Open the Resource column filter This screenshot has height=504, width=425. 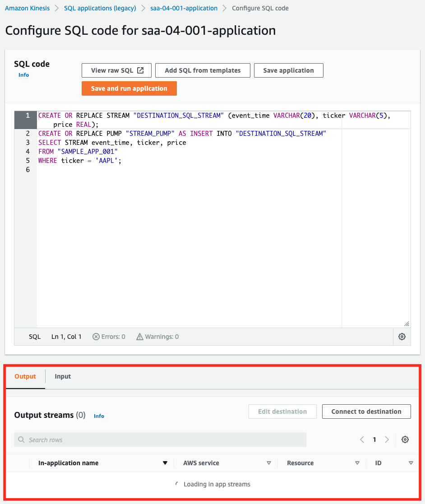tap(357, 462)
